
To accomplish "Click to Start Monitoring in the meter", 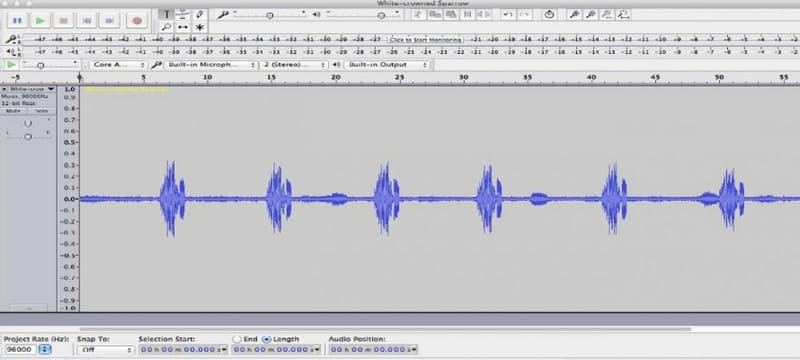I will [426, 39].
